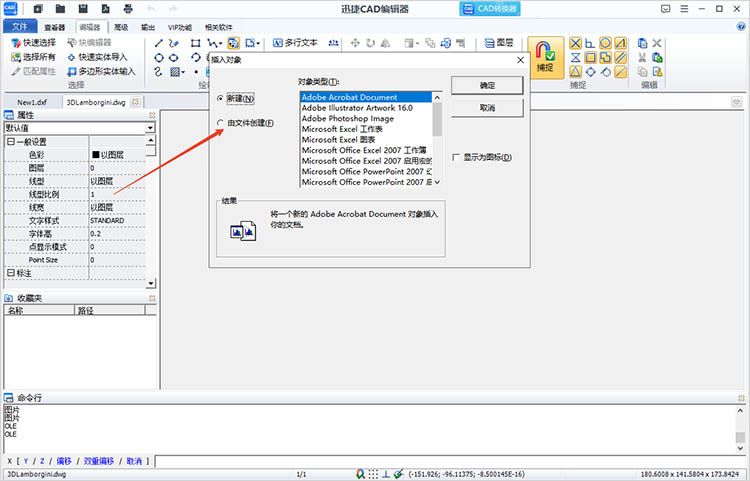750x481 pixels.
Task: Click the diamond quadrant snap icon
Action: 591,72
